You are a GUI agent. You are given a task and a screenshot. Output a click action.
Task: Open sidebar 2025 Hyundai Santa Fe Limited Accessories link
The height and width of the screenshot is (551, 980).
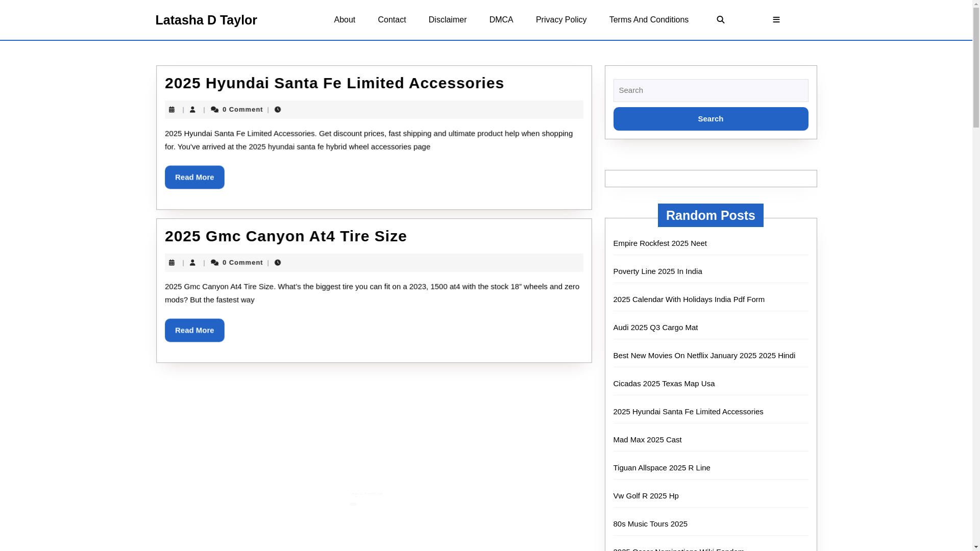tap(688, 412)
